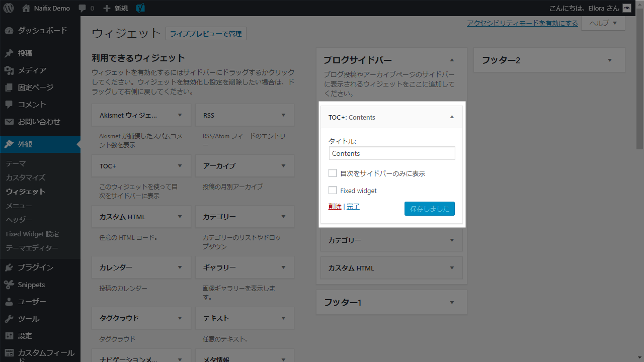Screen dimensions: 644x362
Task: Click the user avatar next to Ellora さん
Action: coord(626,8)
